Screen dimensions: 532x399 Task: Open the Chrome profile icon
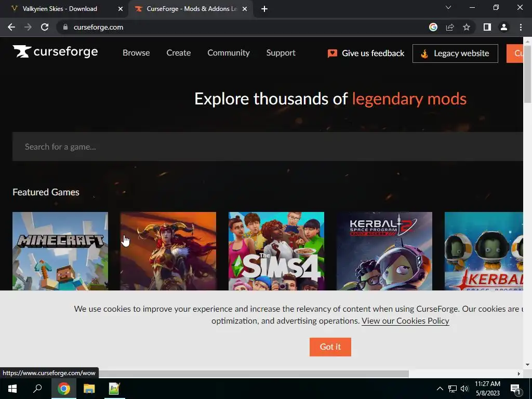point(504,27)
